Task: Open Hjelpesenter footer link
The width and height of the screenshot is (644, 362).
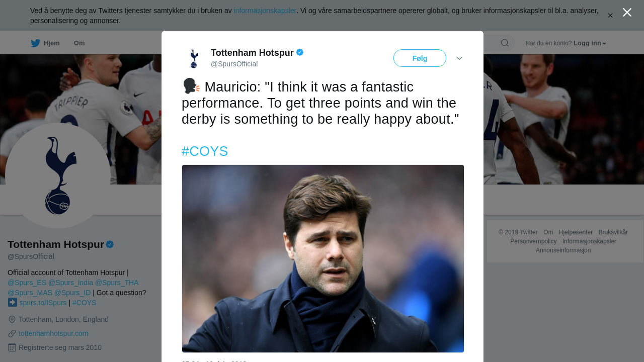Action: click(x=576, y=232)
